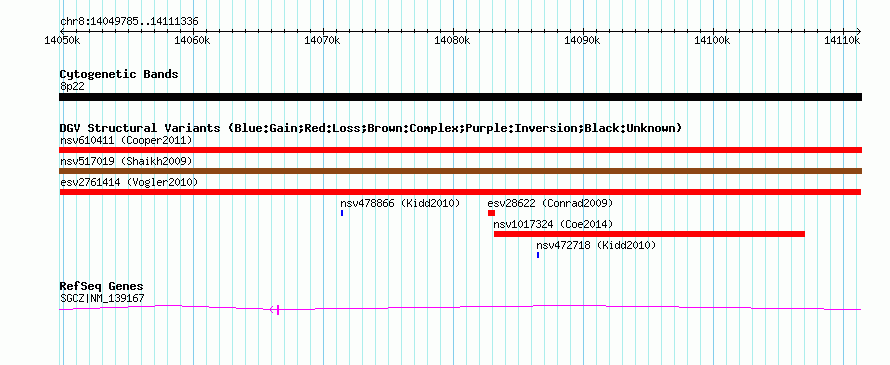890x365 pixels.
Task: Click the black 8p22 cytogenetic band bar
Action: point(460,97)
